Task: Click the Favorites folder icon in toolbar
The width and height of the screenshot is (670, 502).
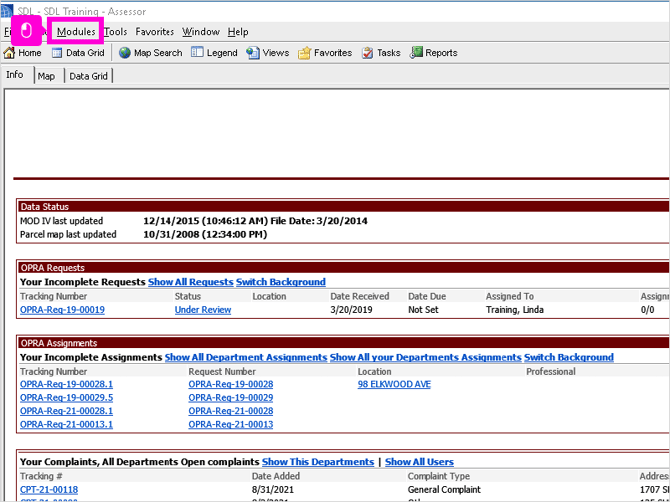Action: tap(304, 53)
